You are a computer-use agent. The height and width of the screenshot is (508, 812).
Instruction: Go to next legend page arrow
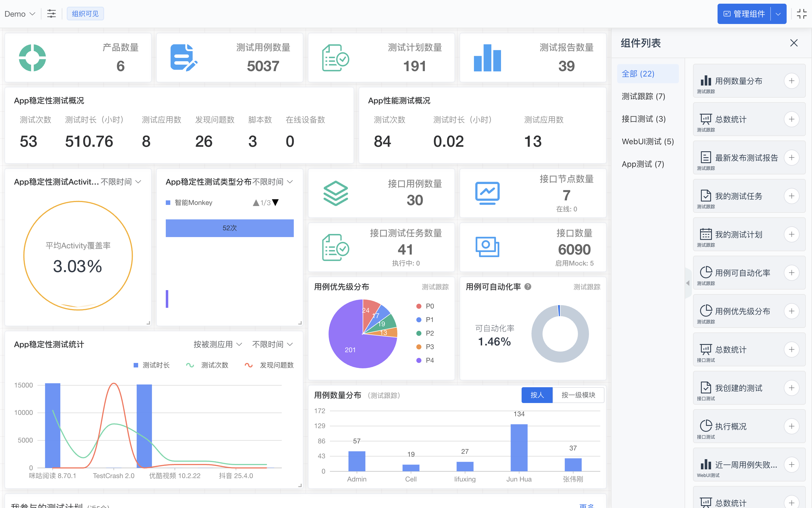(275, 203)
